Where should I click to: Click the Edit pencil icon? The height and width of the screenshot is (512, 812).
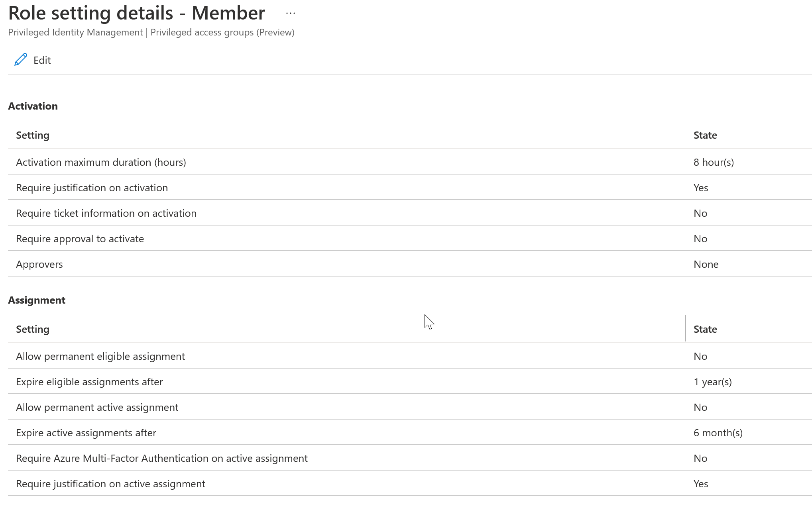coord(21,60)
